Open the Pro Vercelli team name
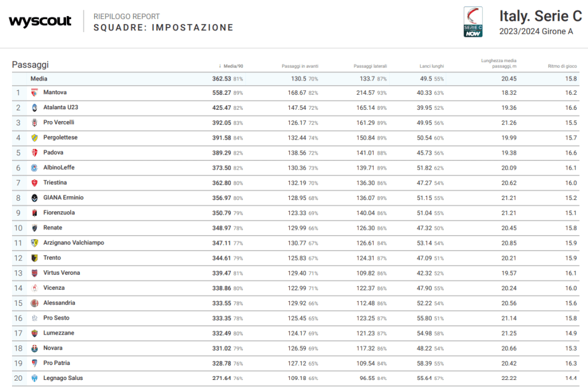The image size is (588, 392). [x=59, y=122]
